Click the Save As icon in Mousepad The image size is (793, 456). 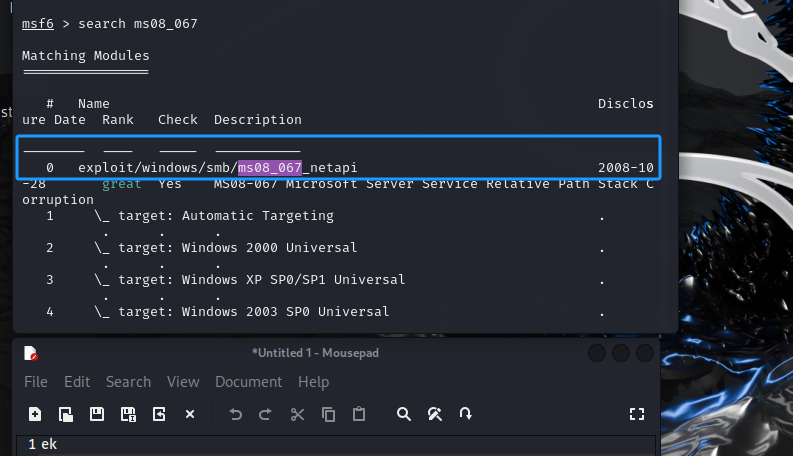pos(128,415)
